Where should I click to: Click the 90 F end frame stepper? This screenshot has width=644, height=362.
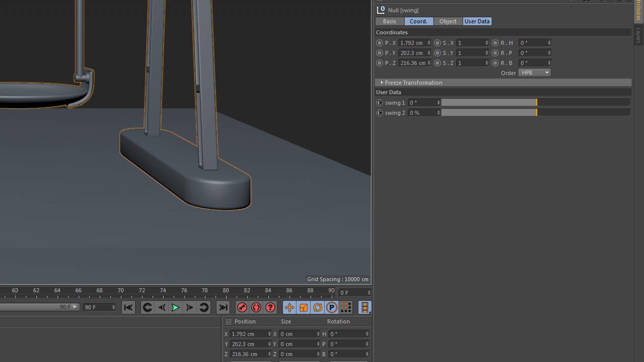[x=113, y=307]
